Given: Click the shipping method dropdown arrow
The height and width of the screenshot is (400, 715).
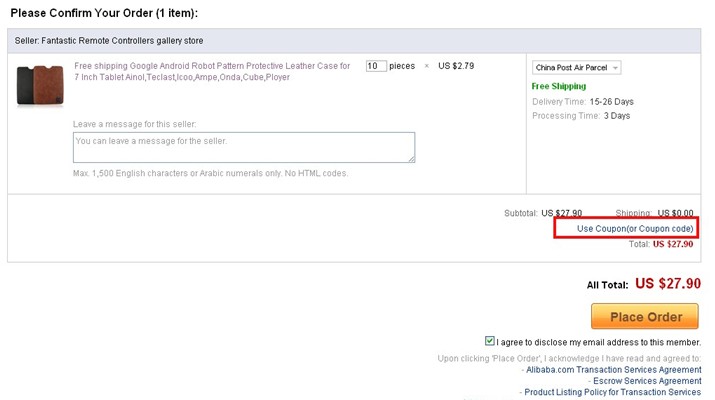Looking at the screenshot, I should [615, 68].
